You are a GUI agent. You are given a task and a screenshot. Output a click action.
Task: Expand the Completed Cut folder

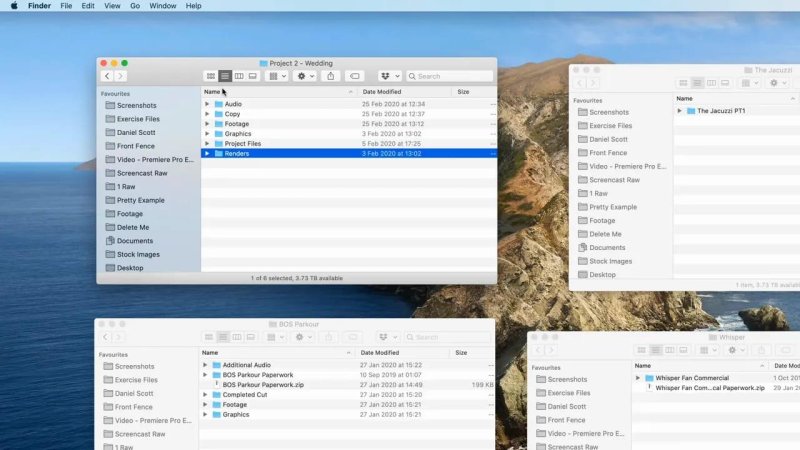pyautogui.click(x=205, y=395)
